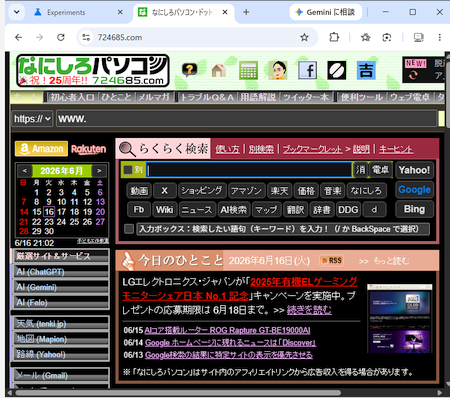Click the らくらく検索 keyword input box

249,170
